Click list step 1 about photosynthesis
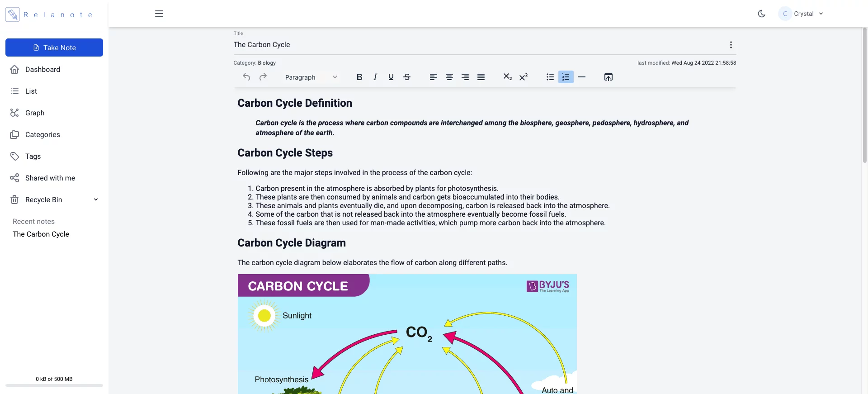Screen dimensions: 868x394 (377, 188)
